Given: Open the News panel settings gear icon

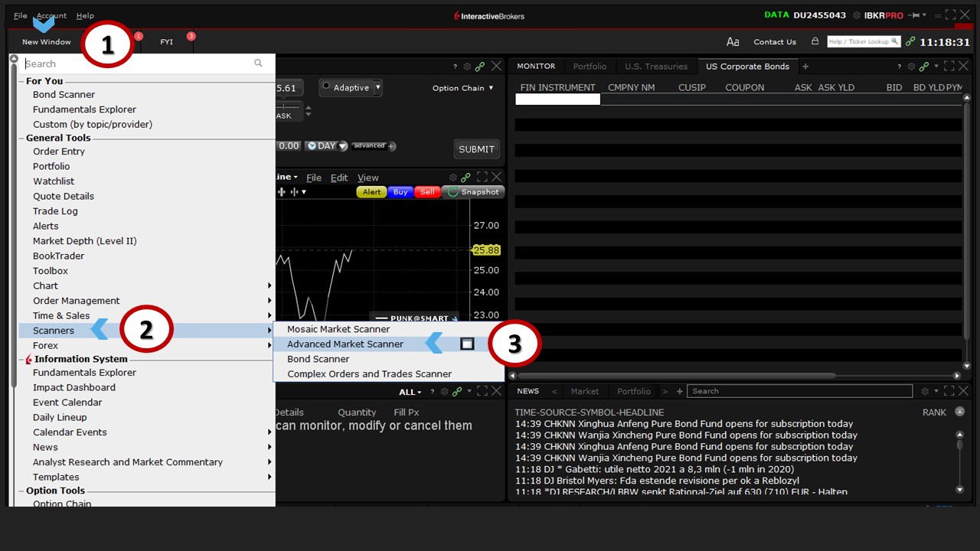Looking at the screenshot, I should click(x=926, y=391).
